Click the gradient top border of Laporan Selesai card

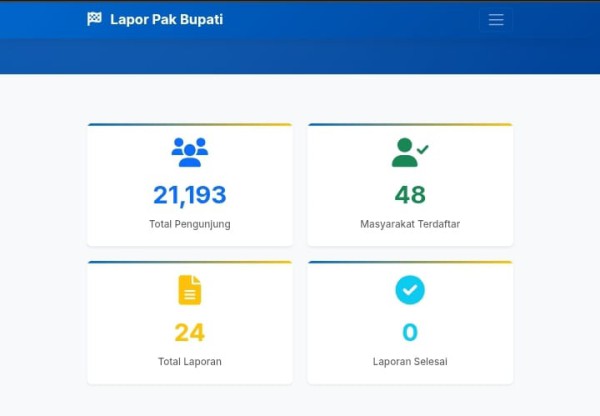(410, 262)
